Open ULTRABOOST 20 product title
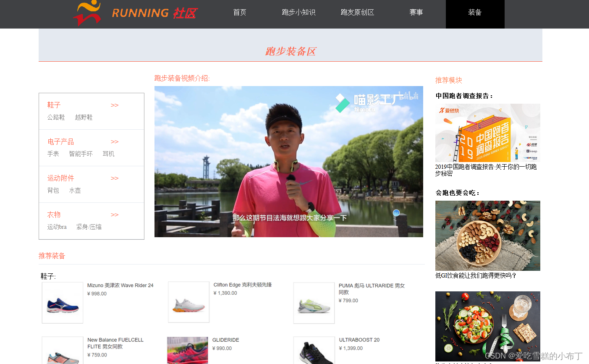 [359, 340]
